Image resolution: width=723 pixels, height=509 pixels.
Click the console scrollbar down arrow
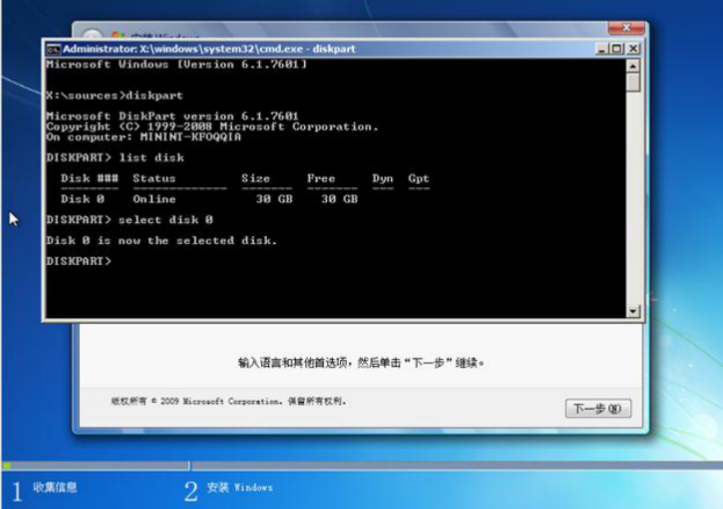click(633, 312)
